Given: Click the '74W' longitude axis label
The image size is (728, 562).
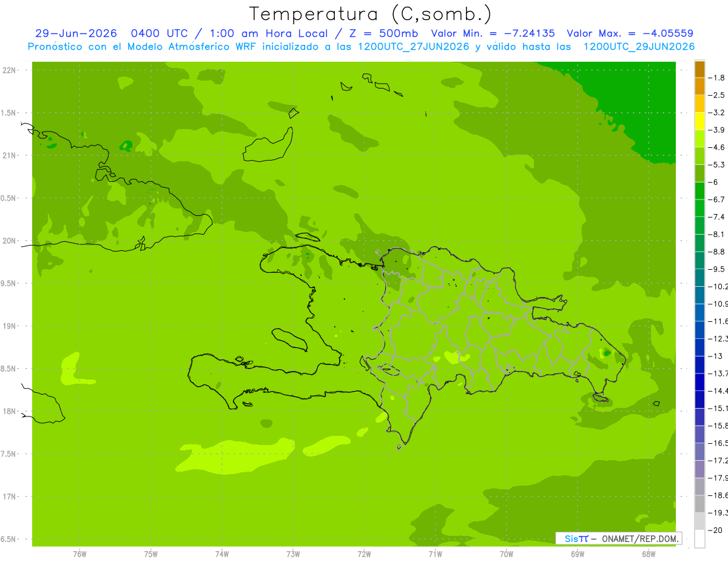Looking at the screenshot, I should tap(222, 554).
